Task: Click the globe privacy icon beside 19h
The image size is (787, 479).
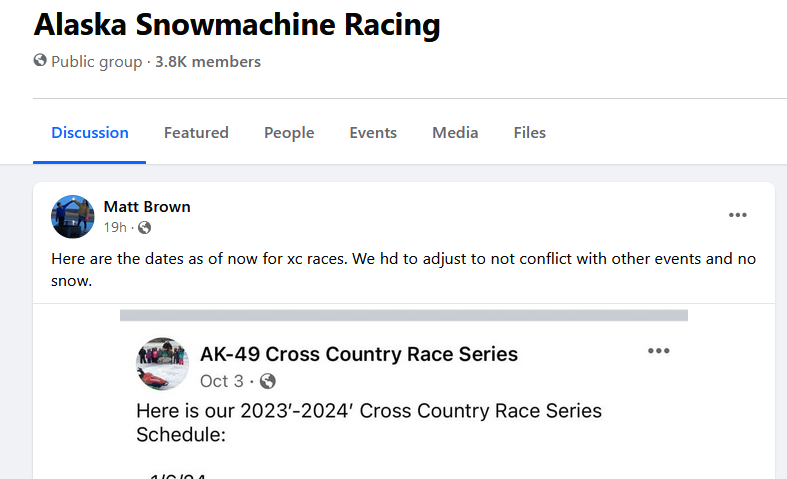Action: (x=145, y=228)
